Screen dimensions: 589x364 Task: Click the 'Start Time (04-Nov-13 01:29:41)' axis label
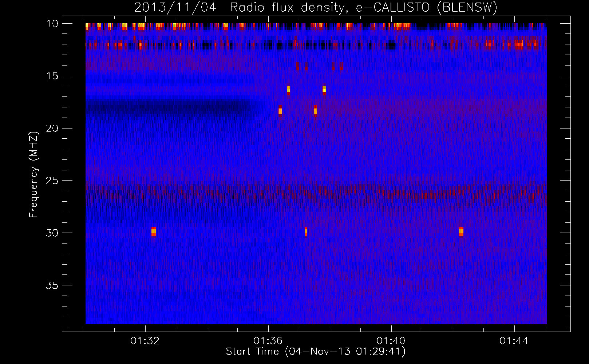coord(316,352)
